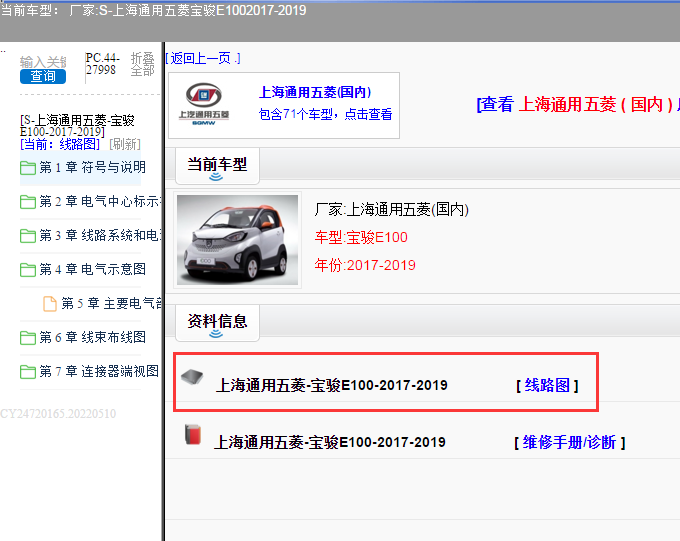Screen dimensions: 680x541
Task: Click 包含71个车型，点击查看 link
Action: pos(325,114)
